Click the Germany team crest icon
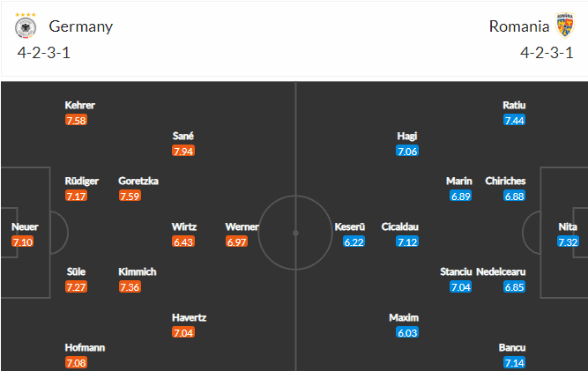The height and width of the screenshot is (371, 588). click(x=26, y=26)
